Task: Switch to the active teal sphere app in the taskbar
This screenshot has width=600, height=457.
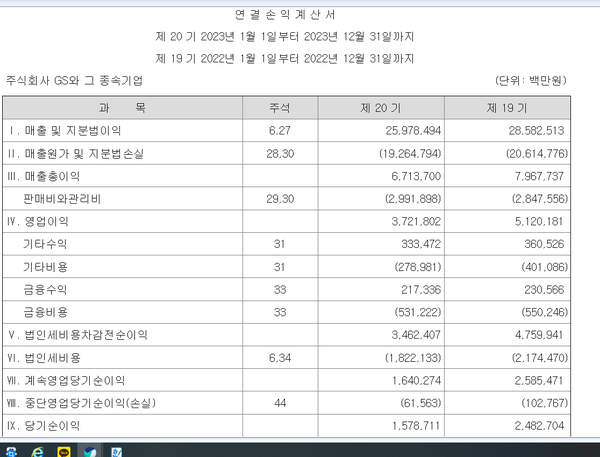Action: click(90, 452)
